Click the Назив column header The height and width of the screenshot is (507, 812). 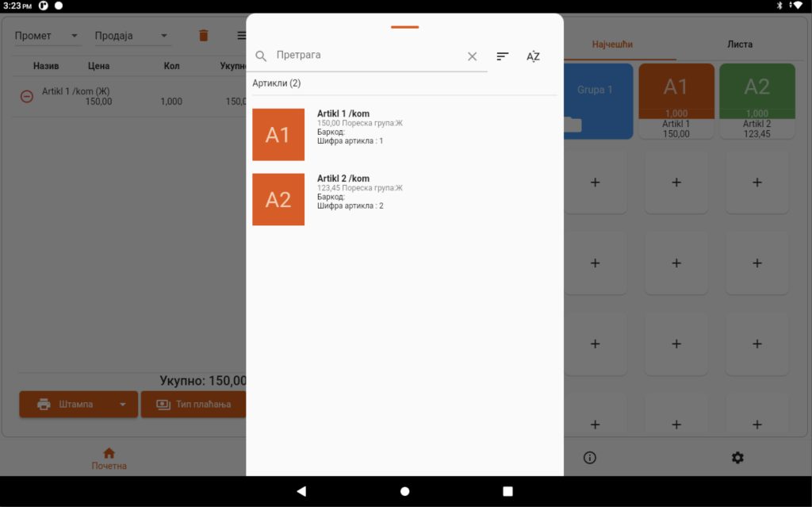click(x=45, y=66)
